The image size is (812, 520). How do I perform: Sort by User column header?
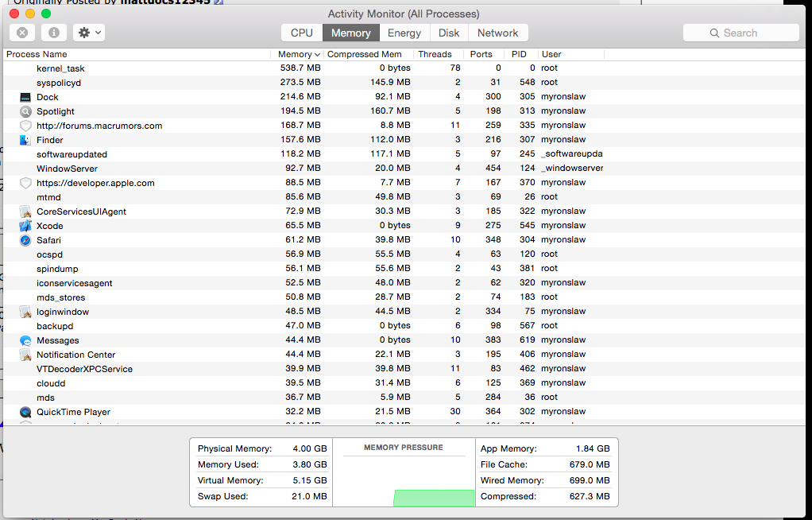coord(570,54)
